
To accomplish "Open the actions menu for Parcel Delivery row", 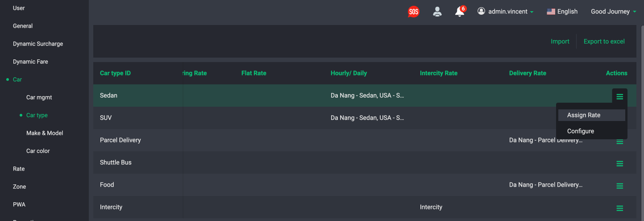I will pos(619,142).
